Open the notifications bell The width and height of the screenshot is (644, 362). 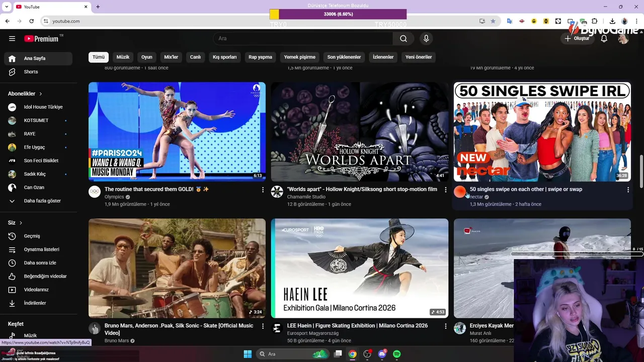pos(604,38)
